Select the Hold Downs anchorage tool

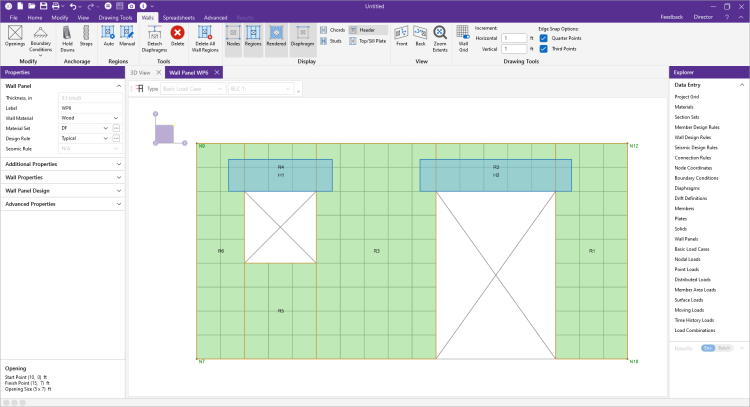pos(68,36)
